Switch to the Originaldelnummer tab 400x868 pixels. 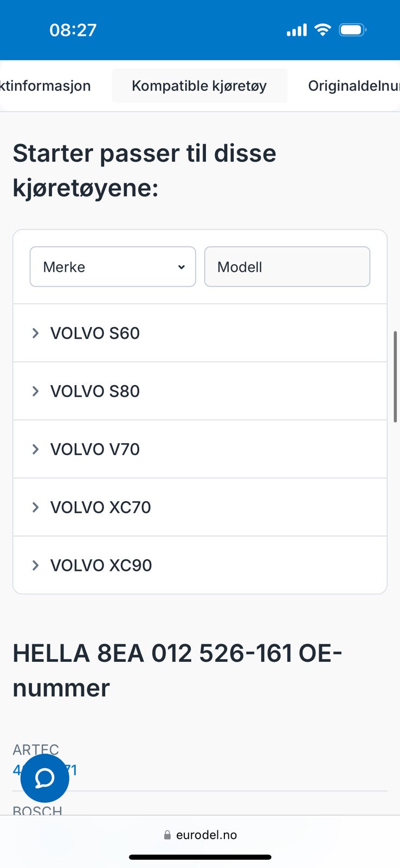353,86
